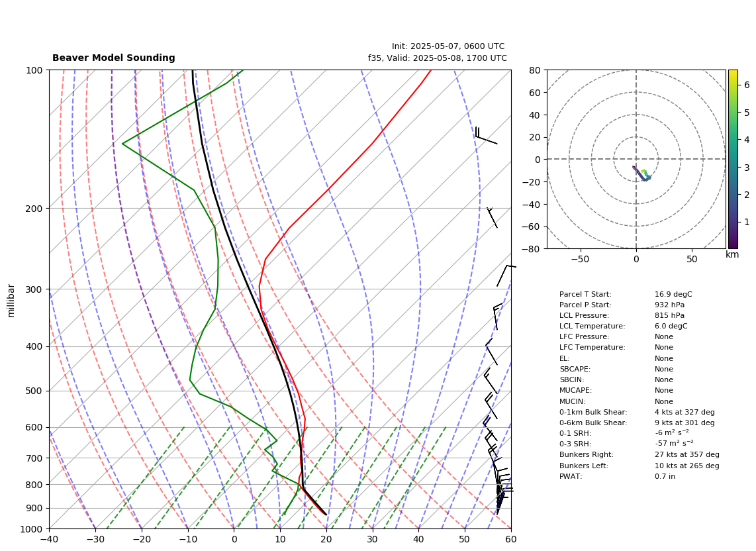Image resolution: width=756 pixels, height=551 pixels.
Task: Click the "LFC Temperature:" label
Action: pos(592,348)
